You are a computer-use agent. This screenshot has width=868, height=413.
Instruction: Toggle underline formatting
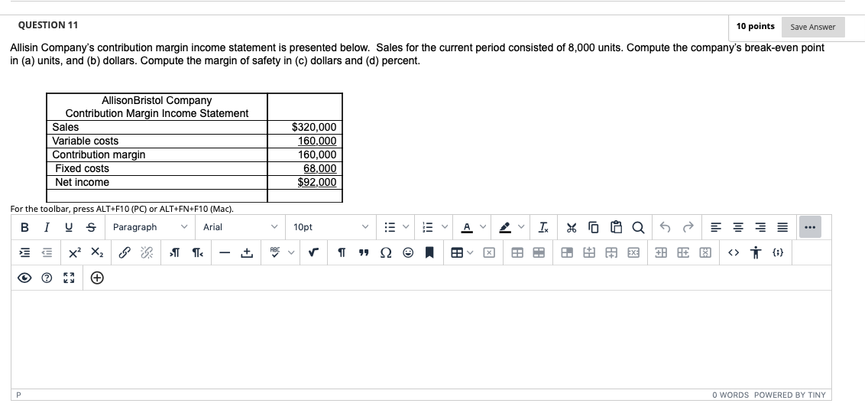point(70,227)
